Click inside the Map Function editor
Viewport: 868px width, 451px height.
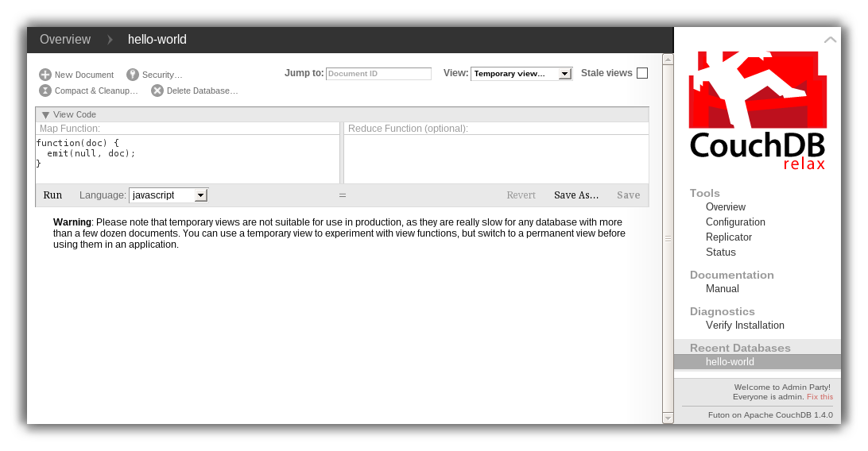click(188, 159)
